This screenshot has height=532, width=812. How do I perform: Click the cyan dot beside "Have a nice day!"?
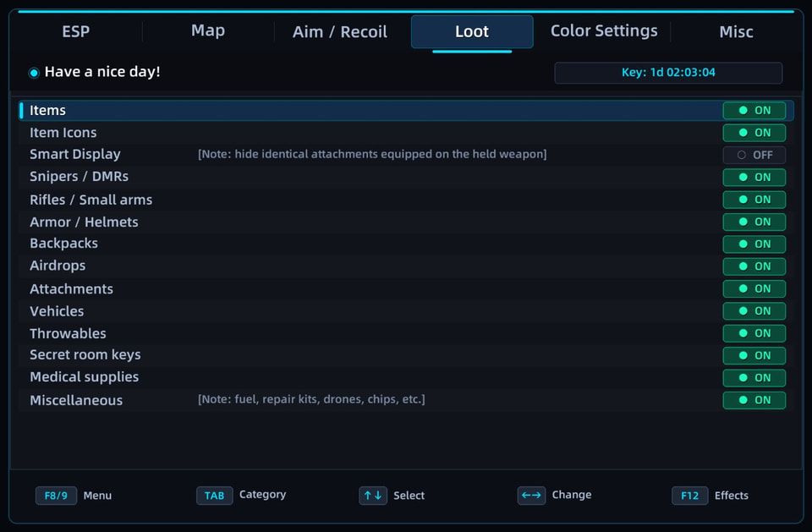(34, 73)
